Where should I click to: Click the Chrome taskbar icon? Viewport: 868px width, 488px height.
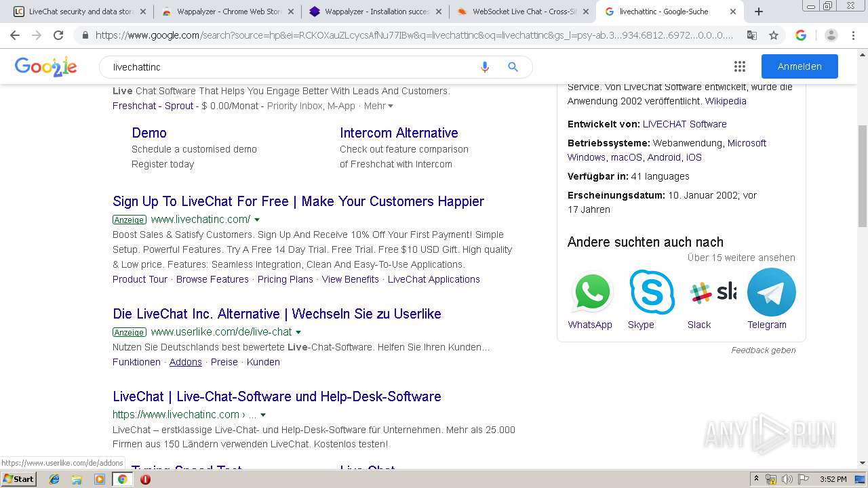122,479
